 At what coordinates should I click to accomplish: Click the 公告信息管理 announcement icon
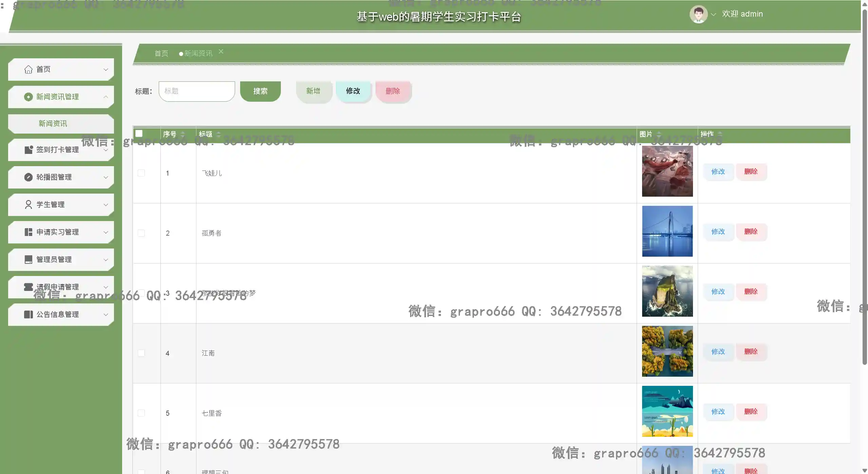28,314
